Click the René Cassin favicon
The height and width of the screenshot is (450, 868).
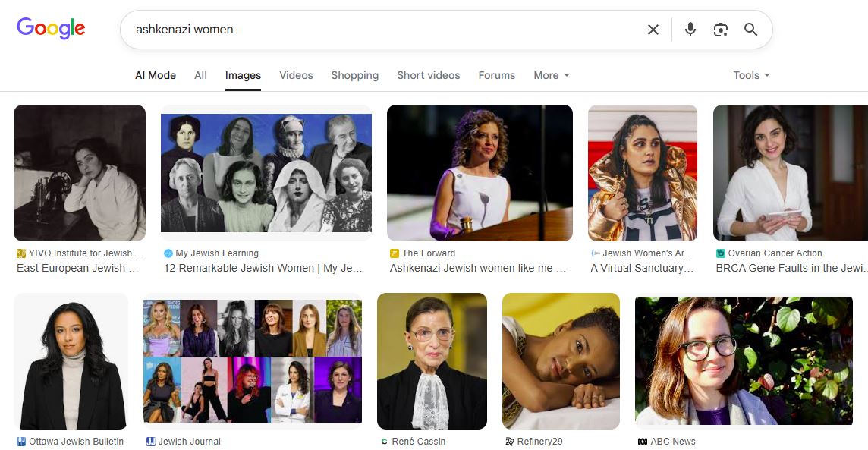[x=384, y=442]
